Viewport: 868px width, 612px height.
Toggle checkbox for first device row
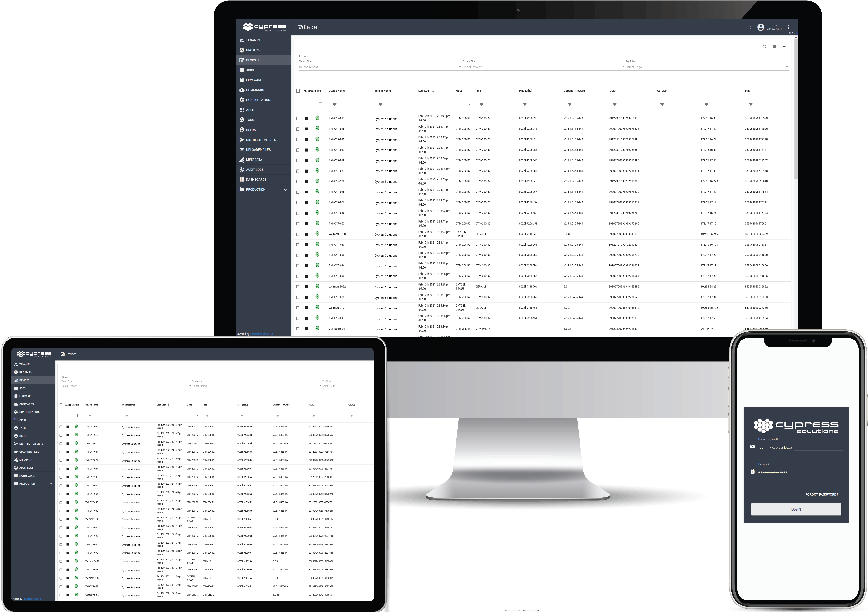click(x=298, y=118)
